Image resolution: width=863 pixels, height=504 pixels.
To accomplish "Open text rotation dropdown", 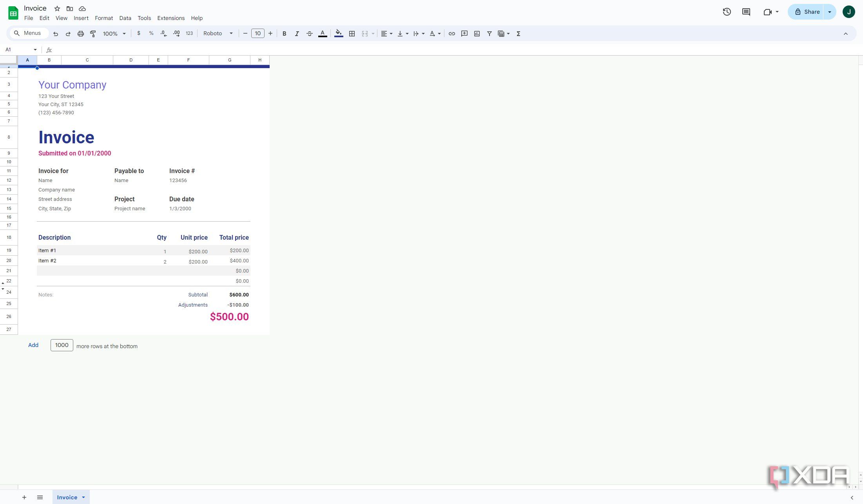I will [435, 34].
